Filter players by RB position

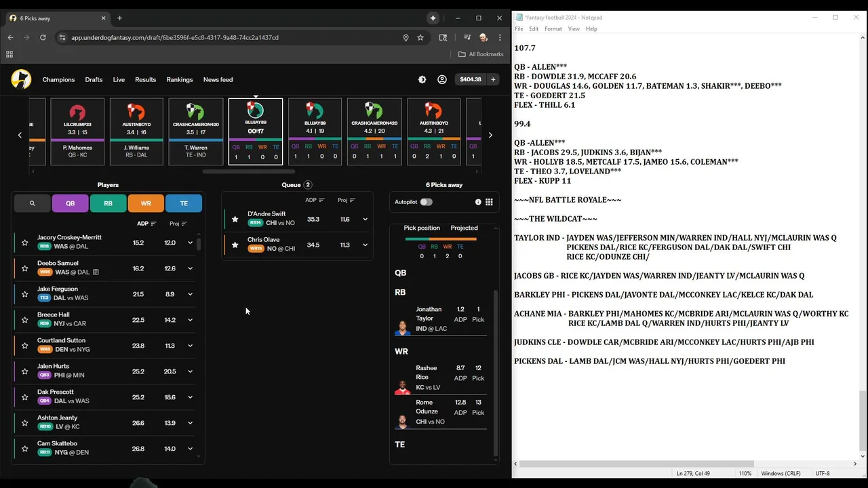pyautogui.click(x=108, y=203)
